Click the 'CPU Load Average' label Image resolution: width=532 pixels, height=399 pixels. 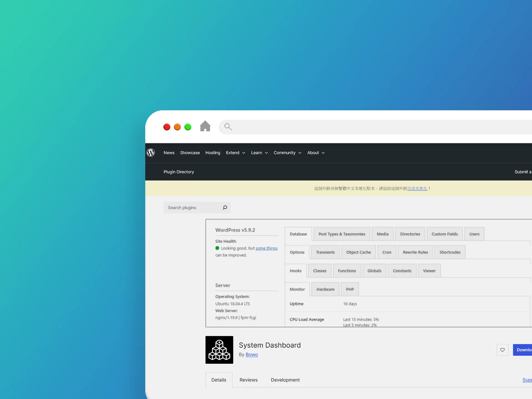click(x=307, y=319)
